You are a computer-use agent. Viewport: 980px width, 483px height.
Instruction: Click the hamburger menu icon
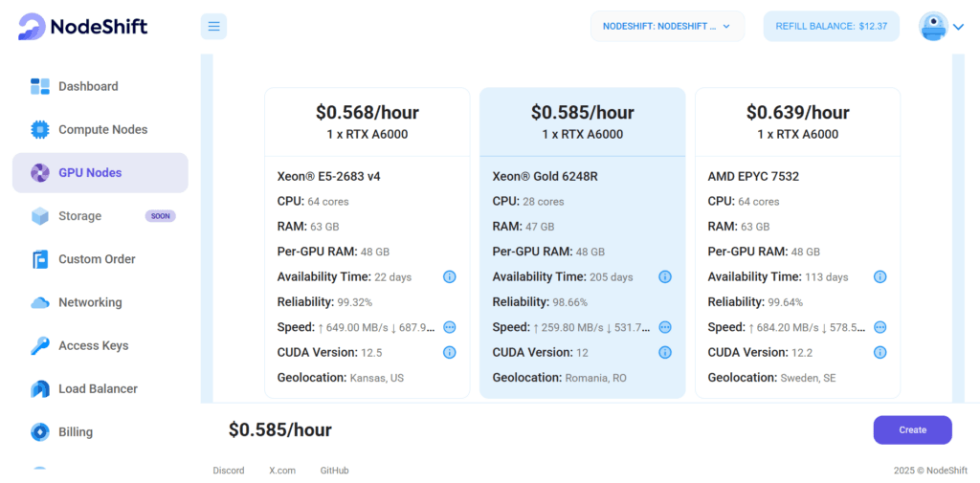(213, 26)
